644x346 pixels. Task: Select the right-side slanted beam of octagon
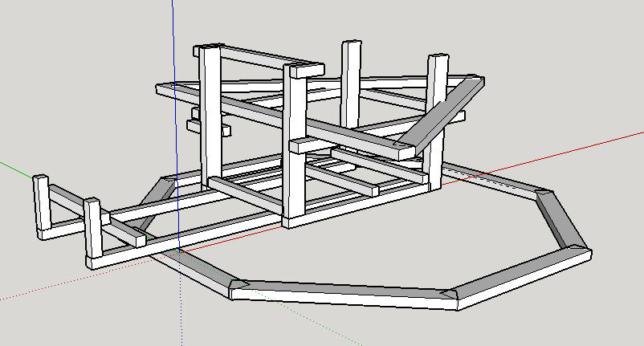(x=561, y=220)
